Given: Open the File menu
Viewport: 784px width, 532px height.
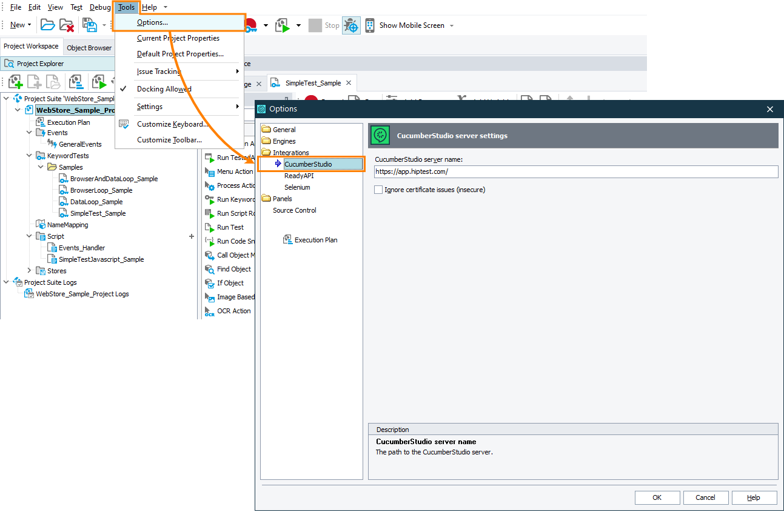Looking at the screenshot, I should click(x=16, y=7).
